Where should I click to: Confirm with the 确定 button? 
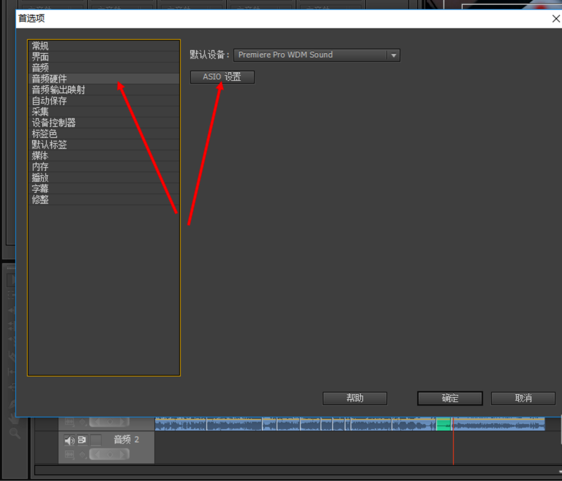click(x=450, y=398)
